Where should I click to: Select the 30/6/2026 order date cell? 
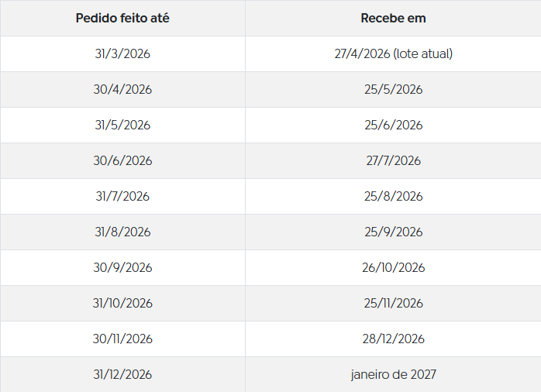pyautogui.click(x=122, y=160)
